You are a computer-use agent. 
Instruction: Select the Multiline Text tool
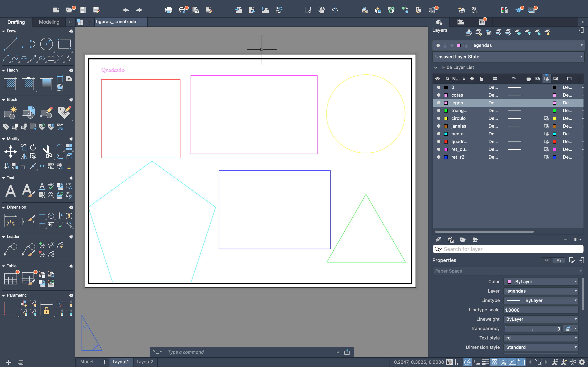point(10,191)
